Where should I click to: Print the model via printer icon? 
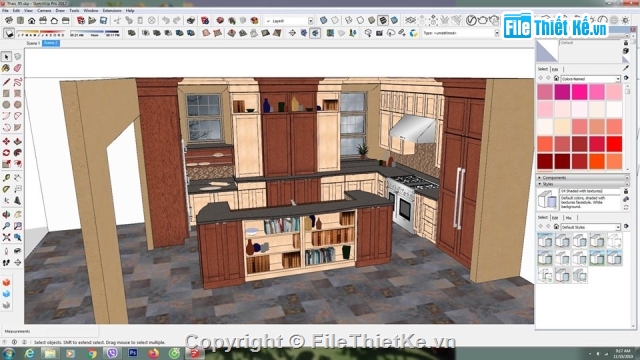(191, 20)
